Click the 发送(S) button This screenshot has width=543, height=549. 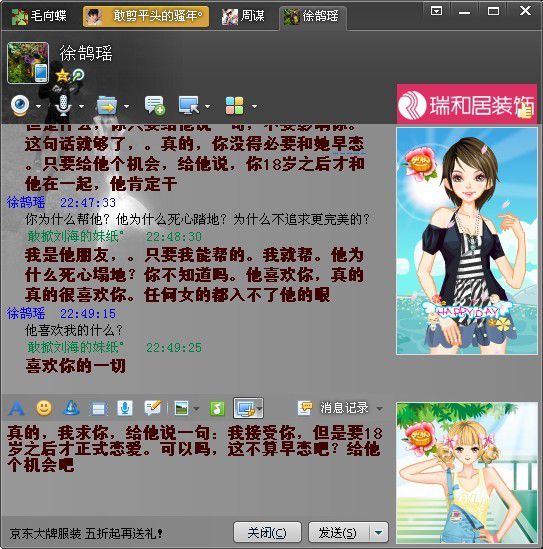pos(338,533)
